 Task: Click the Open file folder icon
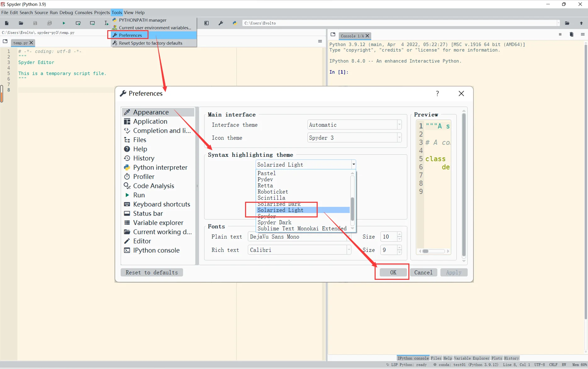coord(21,23)
